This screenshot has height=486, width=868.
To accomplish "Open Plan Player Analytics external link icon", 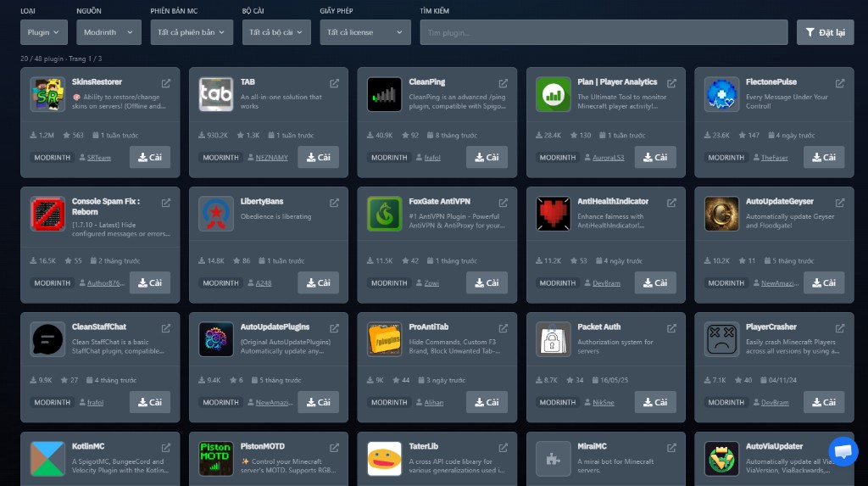I will pyautogui.click(x=671, y=83).
